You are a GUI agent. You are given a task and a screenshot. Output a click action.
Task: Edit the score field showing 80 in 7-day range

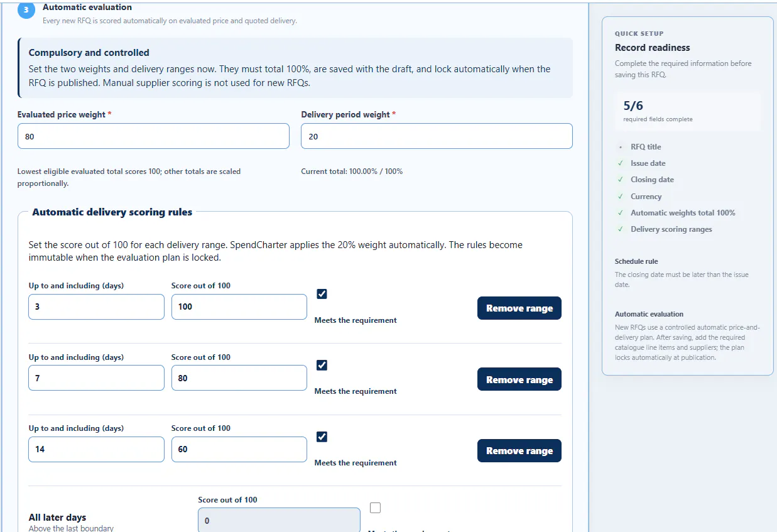[239, 378]
